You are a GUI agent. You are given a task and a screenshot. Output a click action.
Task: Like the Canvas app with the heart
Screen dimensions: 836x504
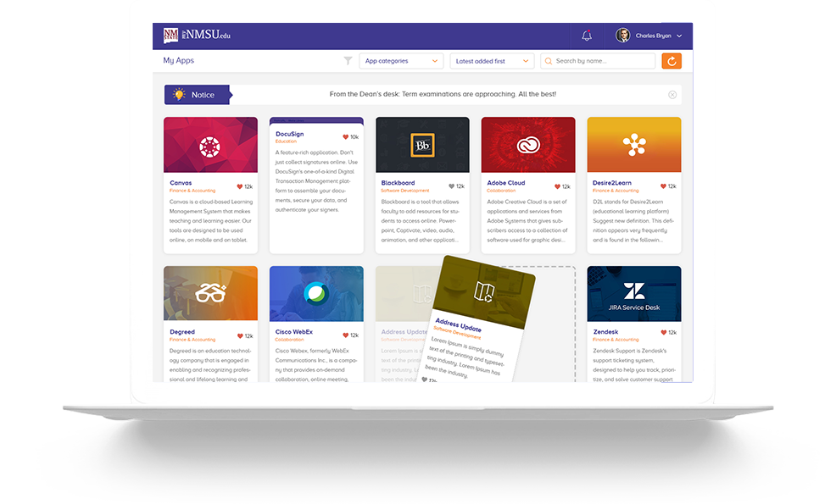tap(240, 186)
